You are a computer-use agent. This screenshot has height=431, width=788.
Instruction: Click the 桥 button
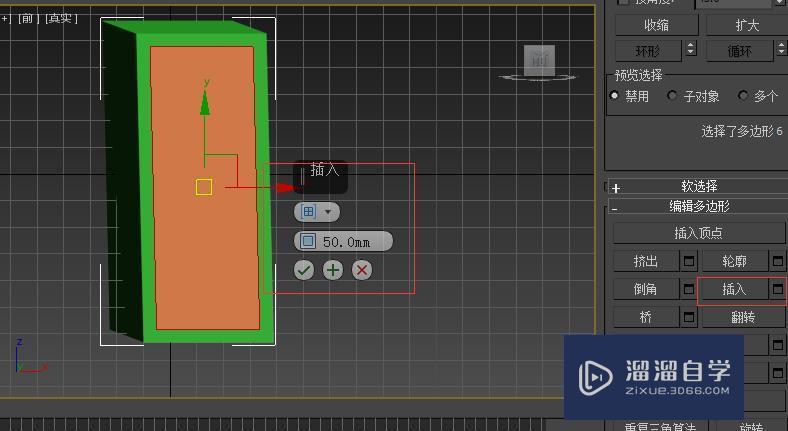[646, 317]
